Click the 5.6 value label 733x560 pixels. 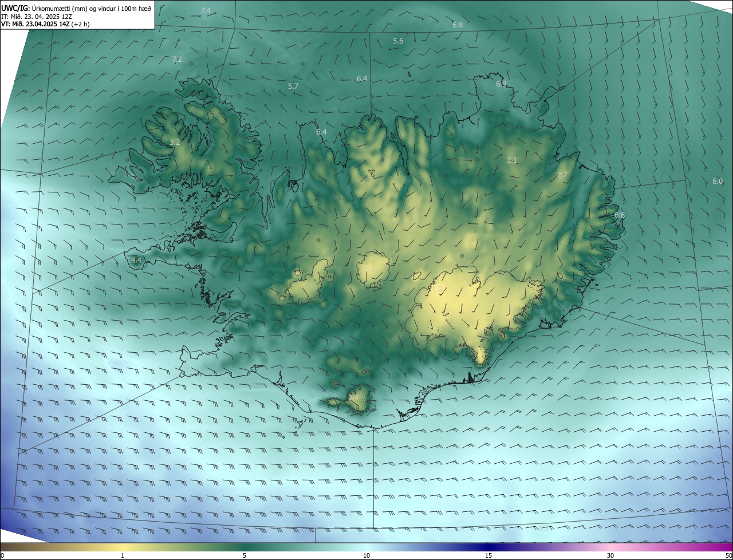coord(398,41)
